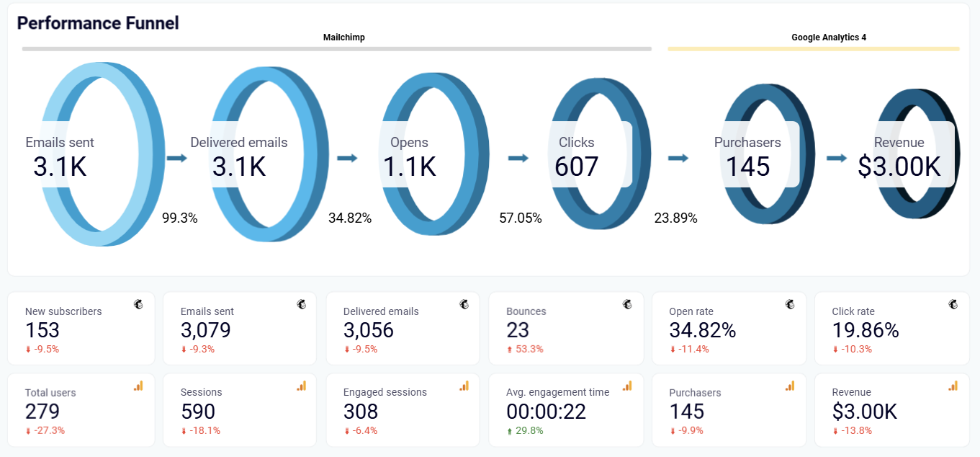Click the Analytics icon on Avg. engagement time card
The width and height of the screenshot is (980, 457).
tap(627, 386)
